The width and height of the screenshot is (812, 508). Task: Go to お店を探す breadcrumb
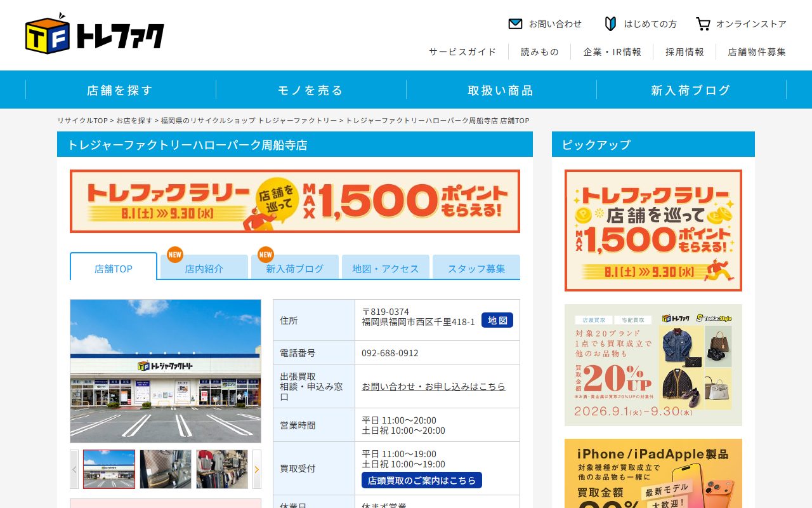click(134, 121)
